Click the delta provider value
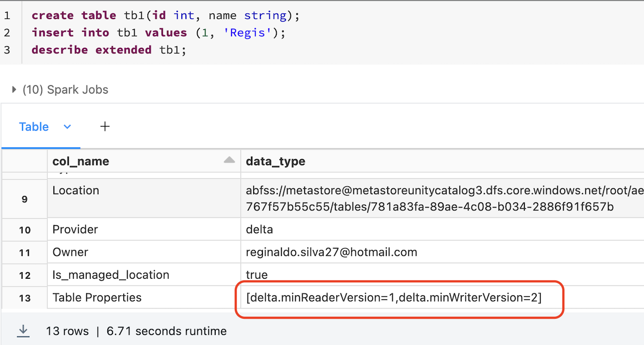This screenshot has height=345, width=644. pos(260,229)
